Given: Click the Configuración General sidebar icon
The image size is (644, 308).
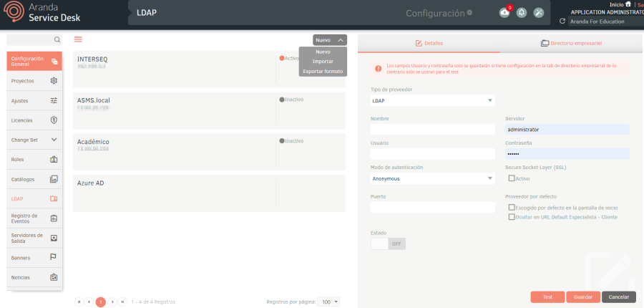Looking at the screenshot, I should [54, 62].
